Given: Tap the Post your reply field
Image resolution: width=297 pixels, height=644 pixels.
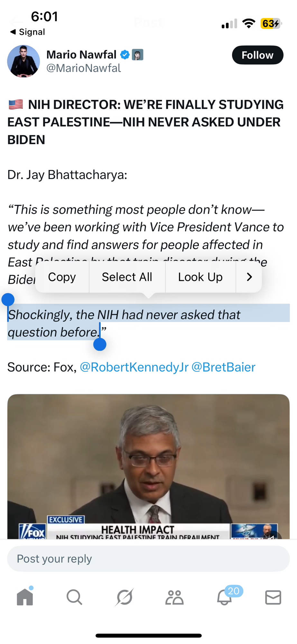Looking at the screenshot, I should point(148,559).
